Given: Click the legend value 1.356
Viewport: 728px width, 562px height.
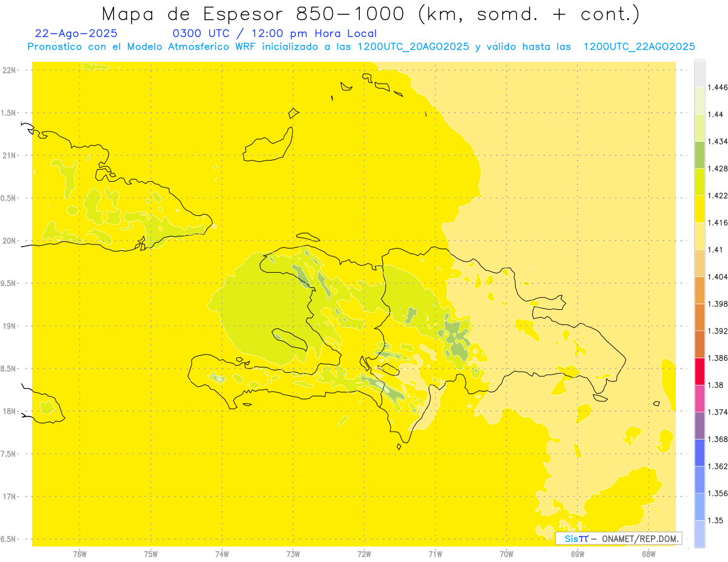Looking at the screenshot, I should pos(718,493).
